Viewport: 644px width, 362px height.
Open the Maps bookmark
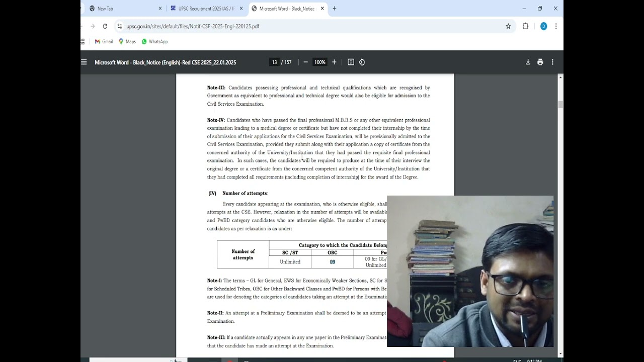[127, 42]
